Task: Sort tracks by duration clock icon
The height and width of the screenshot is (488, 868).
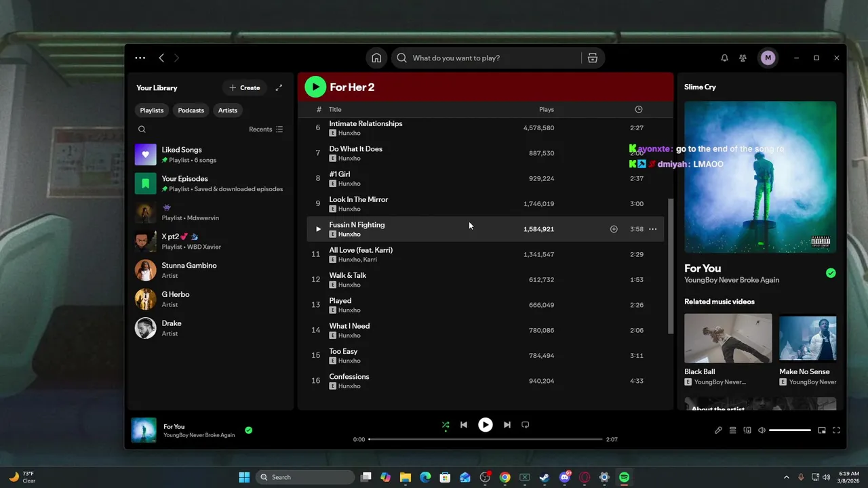Action: tap(638, 109)
